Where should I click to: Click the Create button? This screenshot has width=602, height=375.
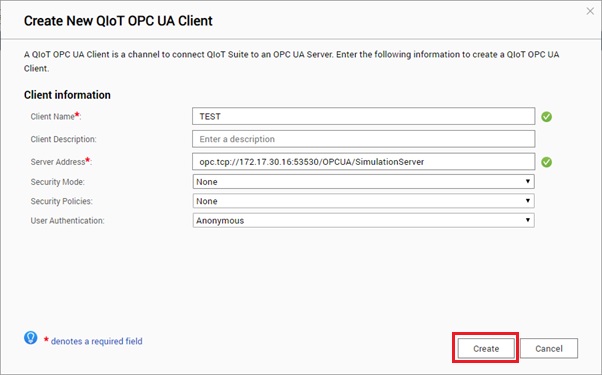pyautogui.click(x=486, y=348)
